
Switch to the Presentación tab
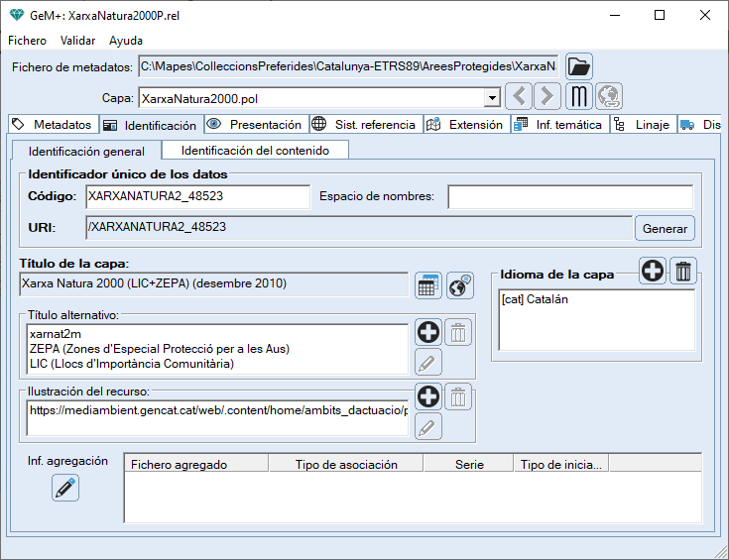pos(256,125)
